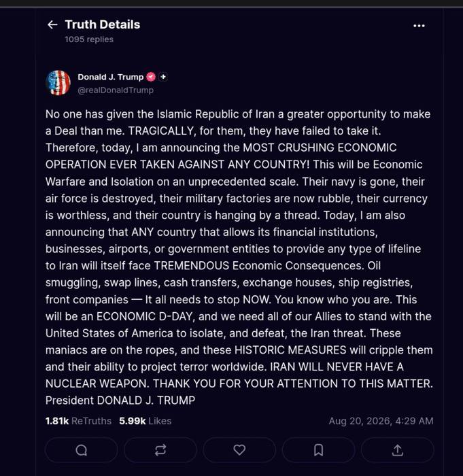Click the ReTruths label next to 1.81k
Image resolution: width=463 pixels, height=476 pixels.
point(91,421)
